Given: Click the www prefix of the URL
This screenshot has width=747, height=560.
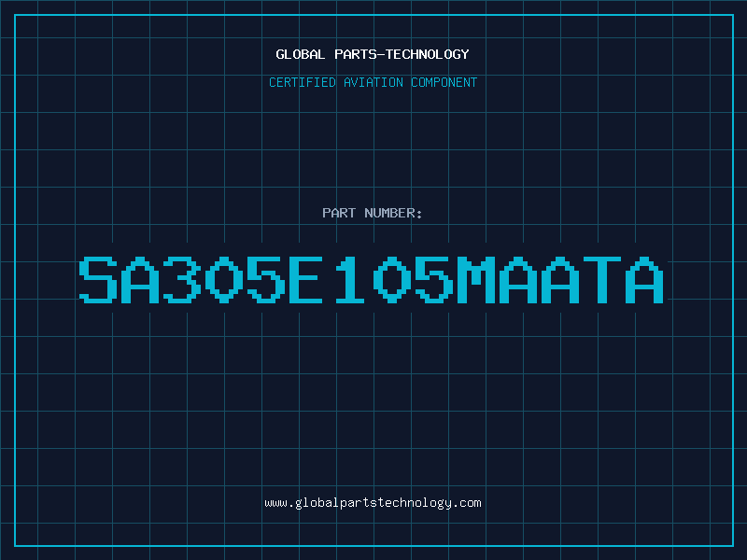Looking at the screenshot, I should 275,503.
